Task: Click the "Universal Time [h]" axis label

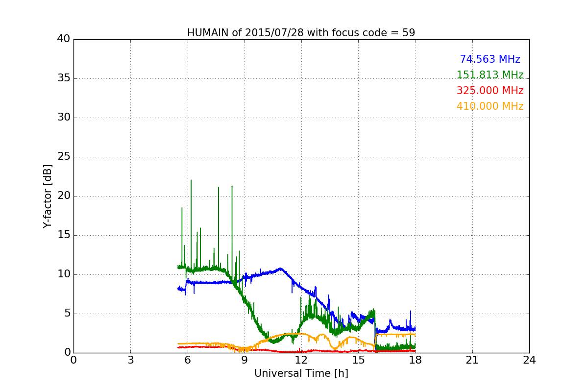Action: (301, 373)
